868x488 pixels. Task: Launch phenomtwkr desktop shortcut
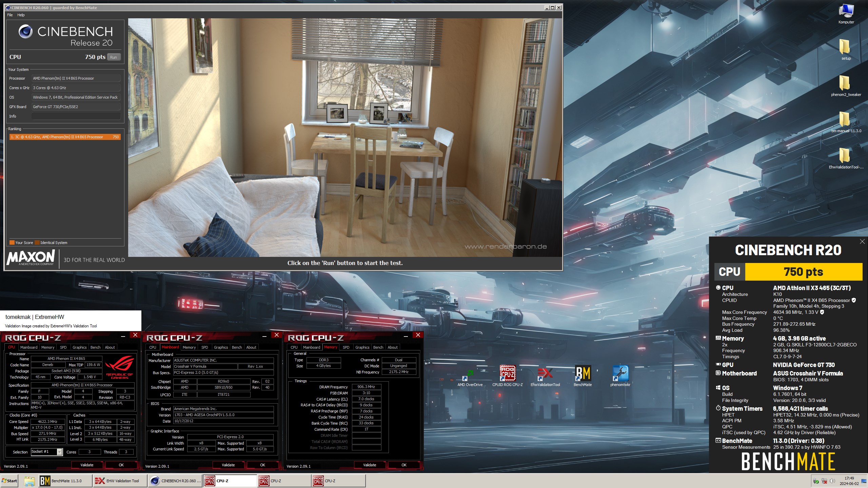coord(620,376)
